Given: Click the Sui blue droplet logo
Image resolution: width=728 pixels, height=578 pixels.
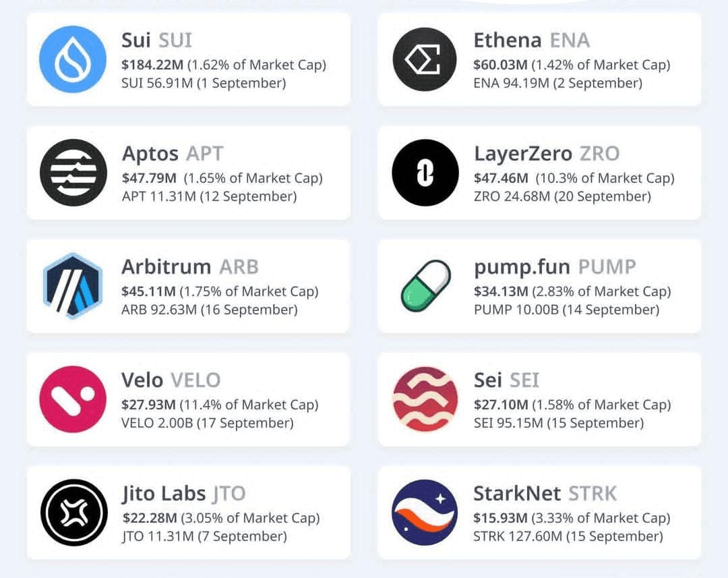Looking at the screenshot, I should pyautogui.click(x=73, y=59).
